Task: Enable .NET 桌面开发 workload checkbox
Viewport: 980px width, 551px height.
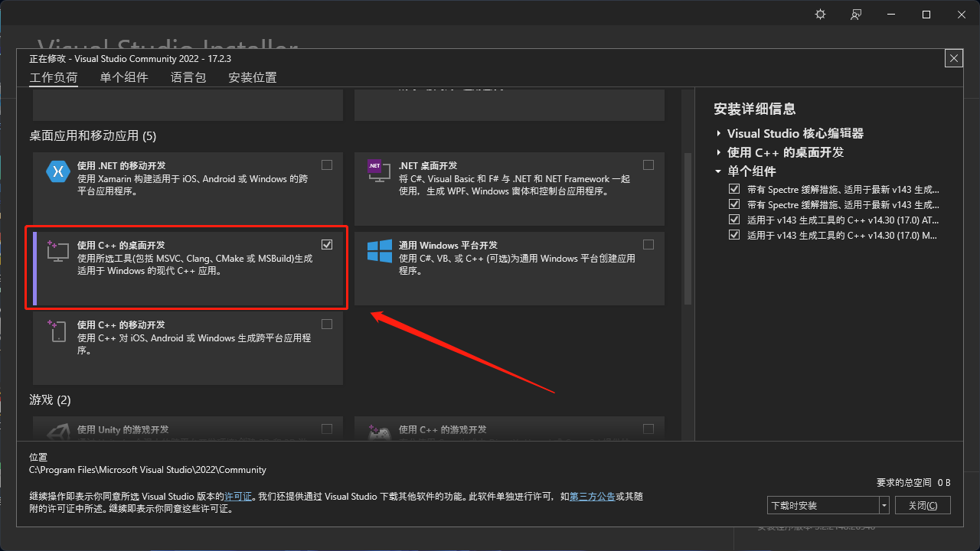Action: (x=648, y=165)
